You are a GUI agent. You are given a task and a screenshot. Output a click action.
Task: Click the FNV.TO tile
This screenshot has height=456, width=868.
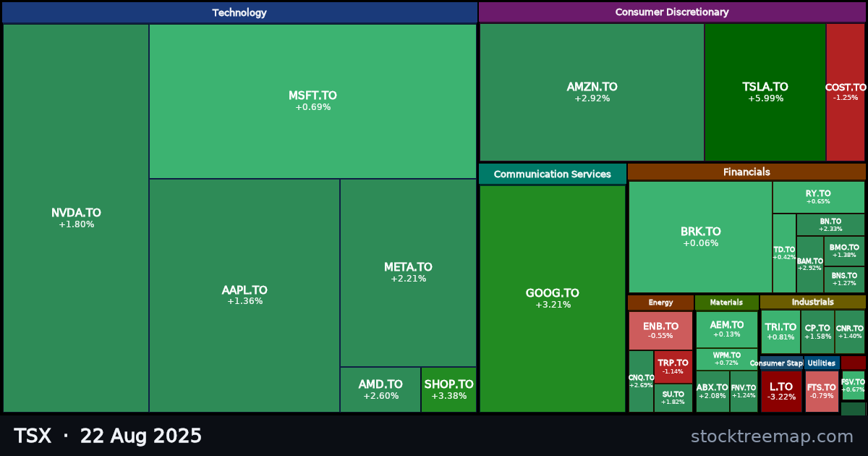point(744,392)
